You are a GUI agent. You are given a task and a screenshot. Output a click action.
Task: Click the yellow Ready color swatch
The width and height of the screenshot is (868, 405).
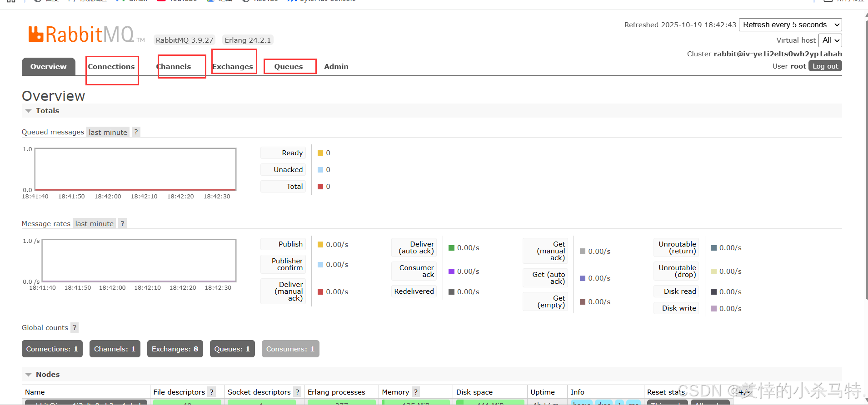tap(320, 153)
